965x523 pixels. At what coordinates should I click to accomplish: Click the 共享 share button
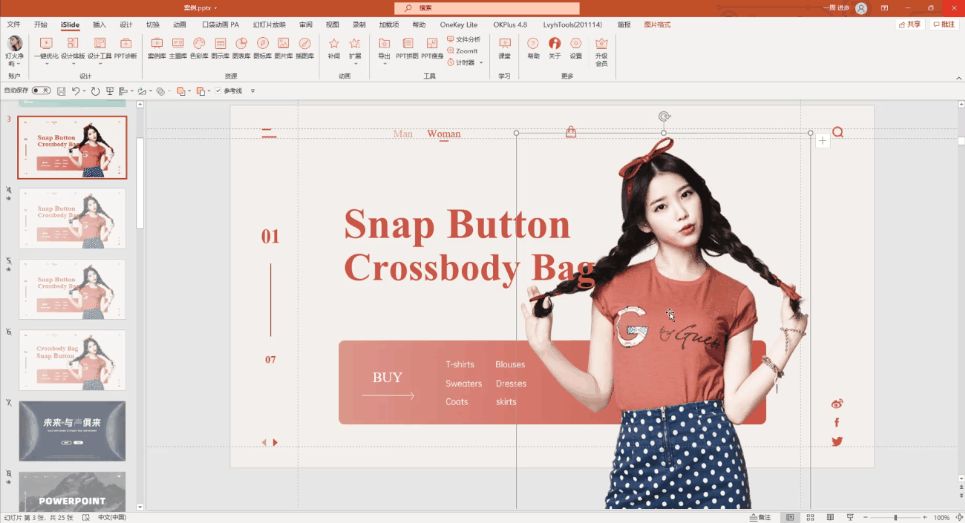tap(910, 25)
